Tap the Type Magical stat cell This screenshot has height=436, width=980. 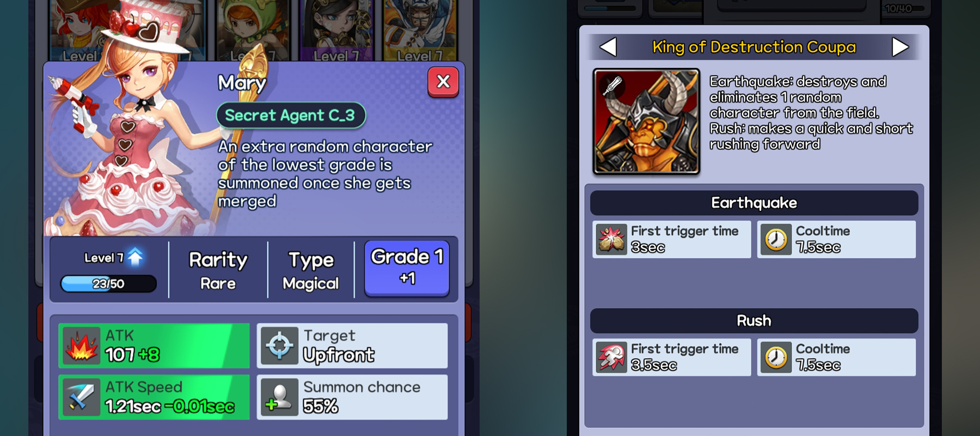pos(311,270)
